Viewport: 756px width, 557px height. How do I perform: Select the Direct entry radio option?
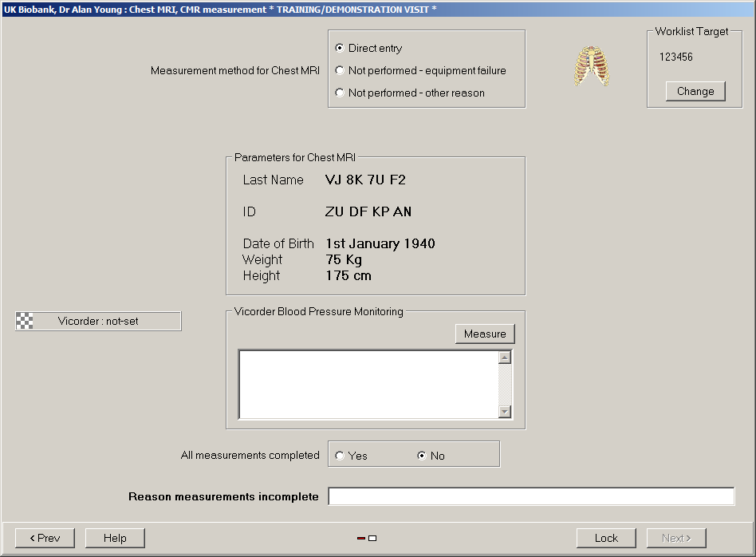pos(340,49)
